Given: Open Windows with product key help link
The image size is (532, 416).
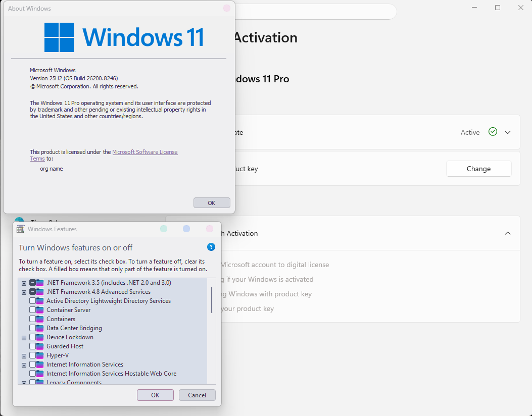Looking at the screenshot, I should [x=267, y=294].
